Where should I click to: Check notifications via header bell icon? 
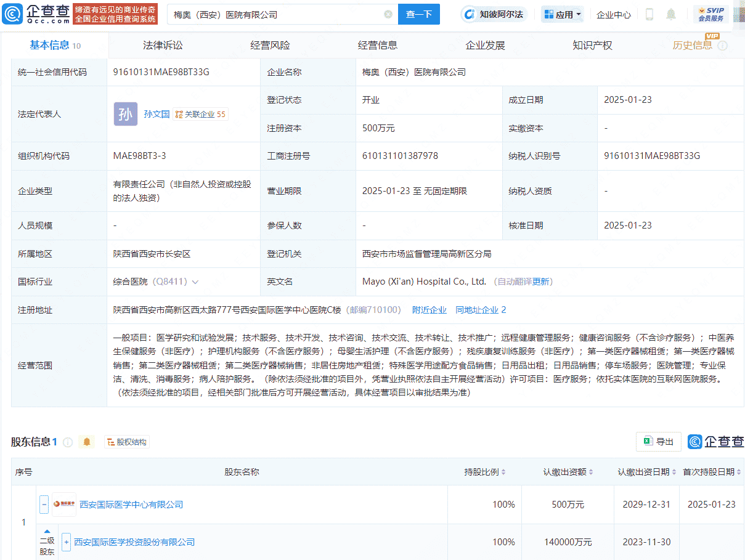pyautogui.click(x=671, y=14)
